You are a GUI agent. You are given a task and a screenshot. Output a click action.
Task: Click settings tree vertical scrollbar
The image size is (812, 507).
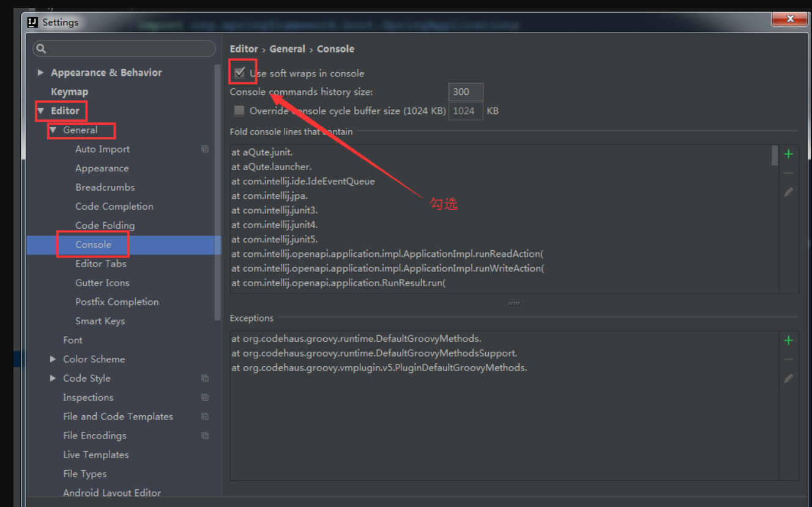(217, 193)
